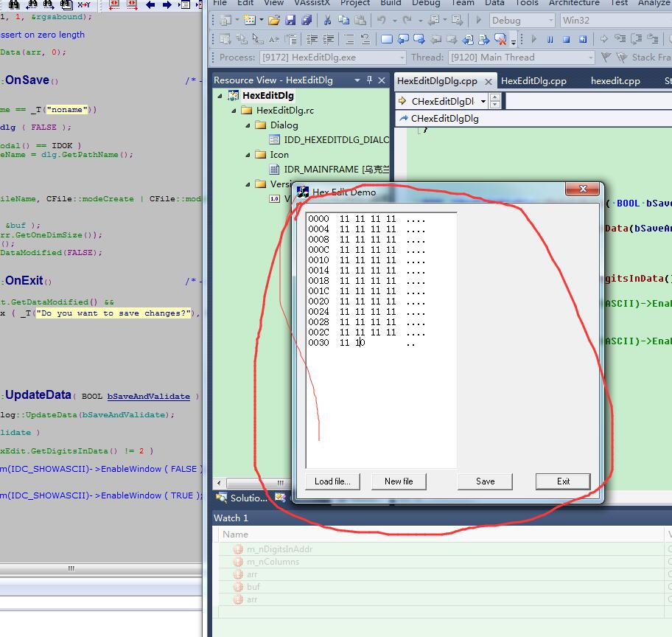This screenshot has height=637, width=672.
Task: Click the Undo toolbar icon
Action: pyautogui.click(x=382, y=20)
